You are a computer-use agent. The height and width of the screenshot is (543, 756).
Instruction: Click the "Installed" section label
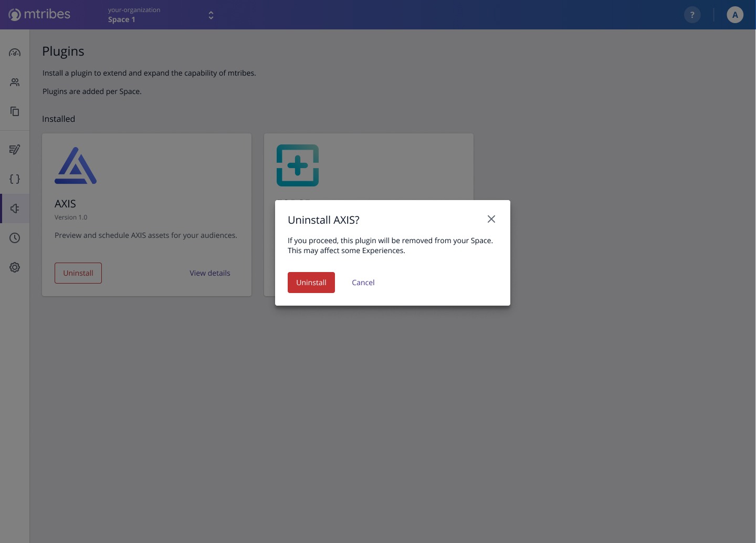point(59,119)
